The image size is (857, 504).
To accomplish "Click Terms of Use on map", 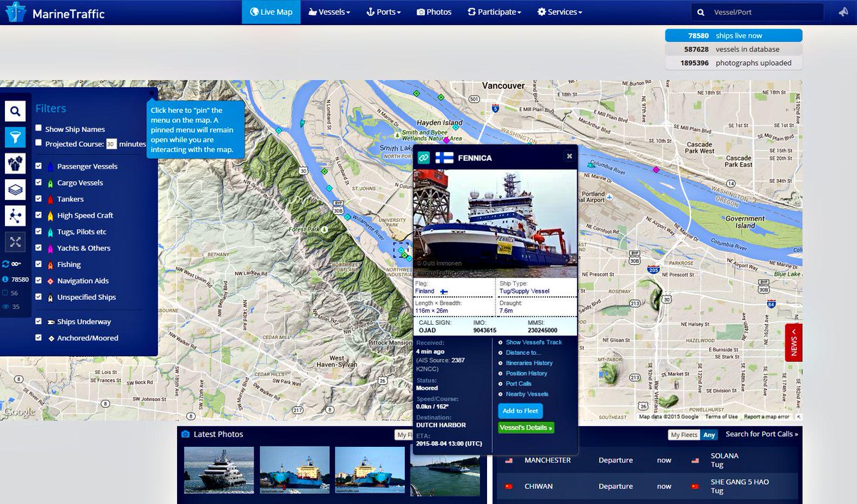I will 721,417.
